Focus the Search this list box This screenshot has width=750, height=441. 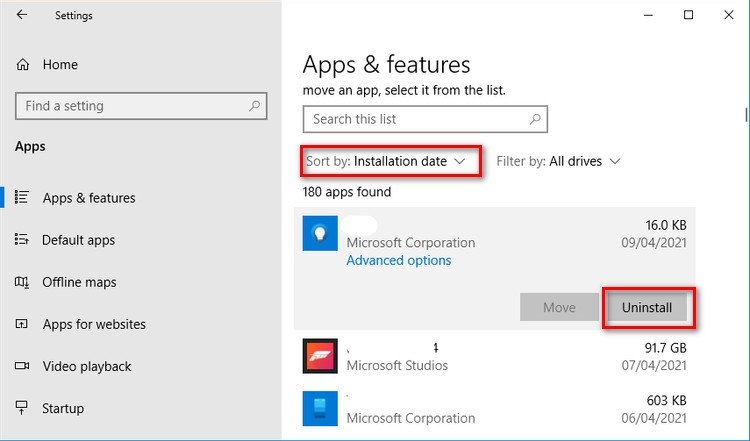(415, 119)
